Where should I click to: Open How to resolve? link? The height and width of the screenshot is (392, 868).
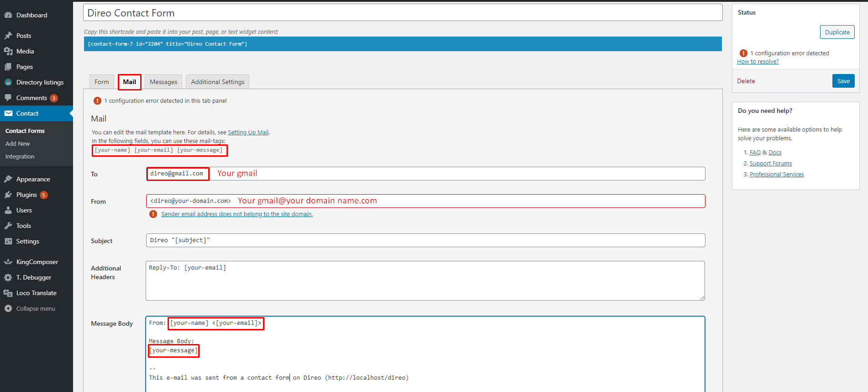click(x=758, y=62)
